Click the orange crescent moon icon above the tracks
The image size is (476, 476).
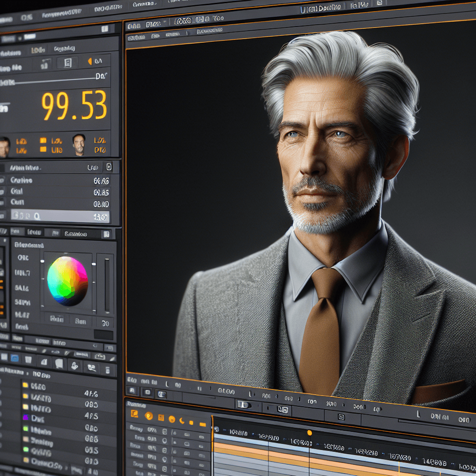(x=182, y=421)
